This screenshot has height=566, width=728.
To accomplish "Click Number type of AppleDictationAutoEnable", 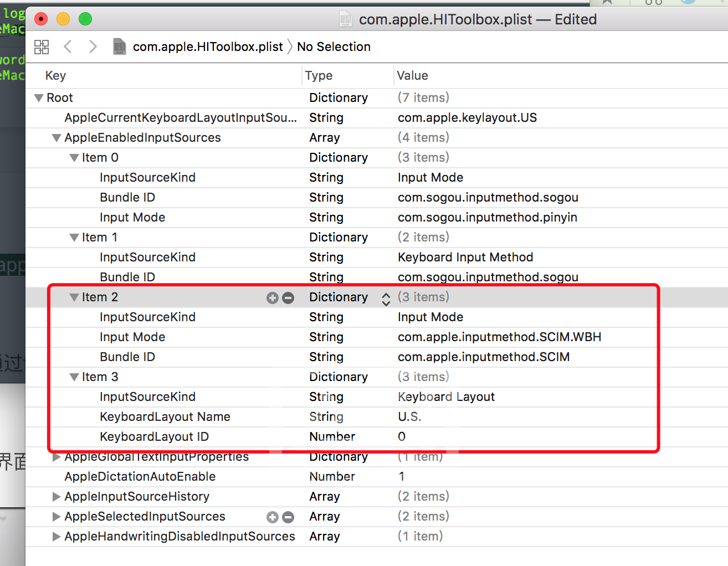I will pyautogui.click(x=332, y=476).
